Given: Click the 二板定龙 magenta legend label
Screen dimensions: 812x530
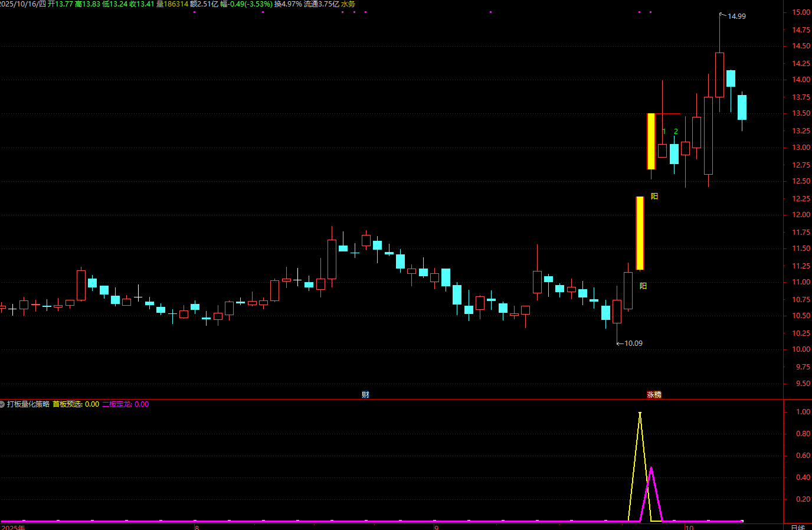Looking at the screenshot, I should pyautogui.click(x=117, y=404).
